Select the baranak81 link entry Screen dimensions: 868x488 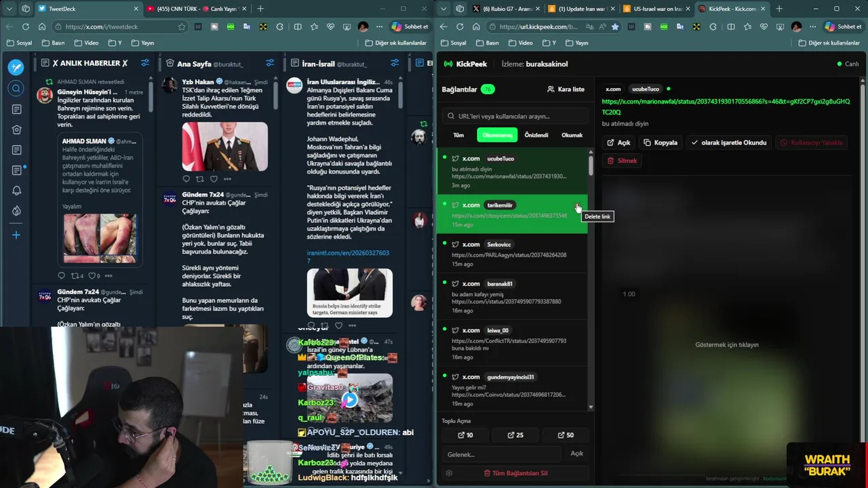[512, 296]
